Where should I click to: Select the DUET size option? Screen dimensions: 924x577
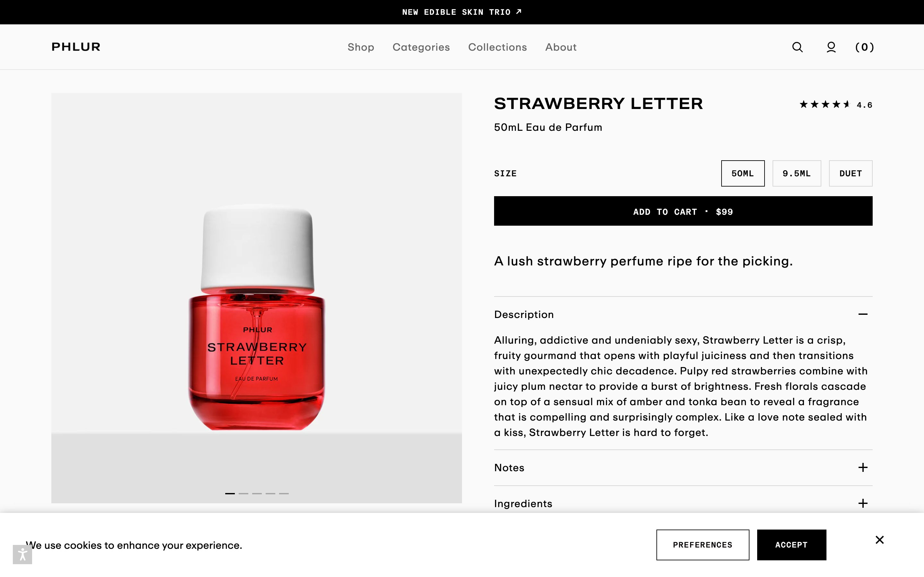click(x=850, y=173)
